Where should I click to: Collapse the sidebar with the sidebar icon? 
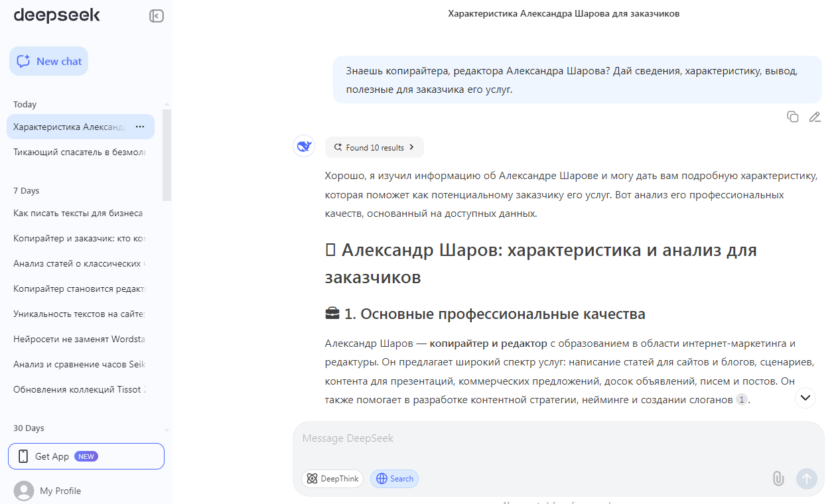pos(157,15)
